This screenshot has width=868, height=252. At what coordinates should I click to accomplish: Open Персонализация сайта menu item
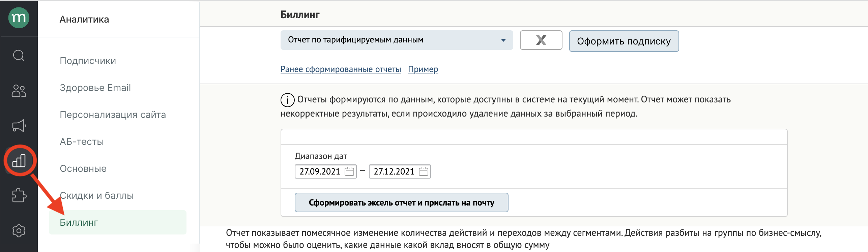pos(113,115)
